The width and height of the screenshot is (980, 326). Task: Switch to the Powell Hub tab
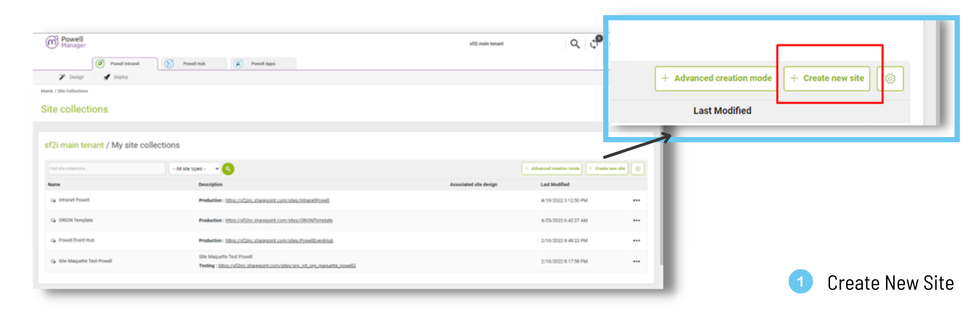coord(194,64)
